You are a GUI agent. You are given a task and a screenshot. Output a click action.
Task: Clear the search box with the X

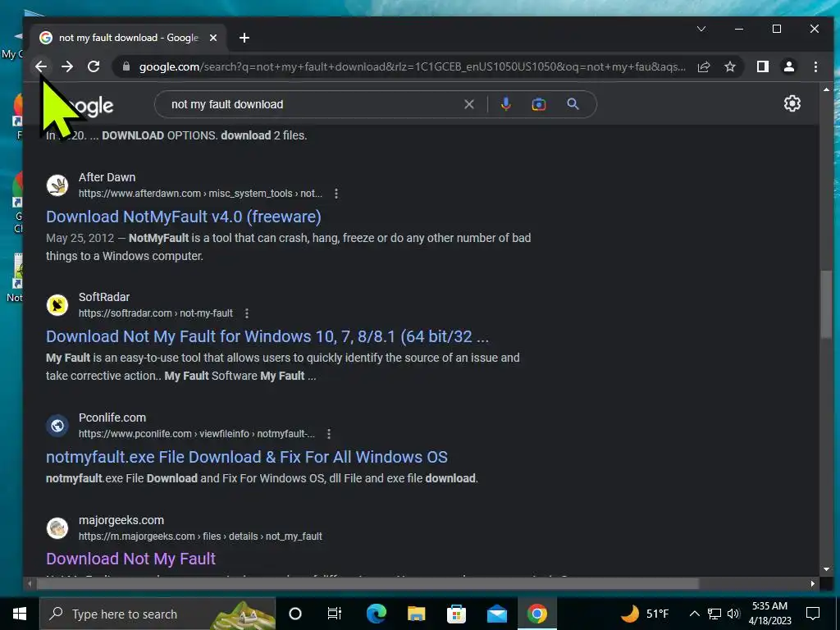click(x=468, y=104)
